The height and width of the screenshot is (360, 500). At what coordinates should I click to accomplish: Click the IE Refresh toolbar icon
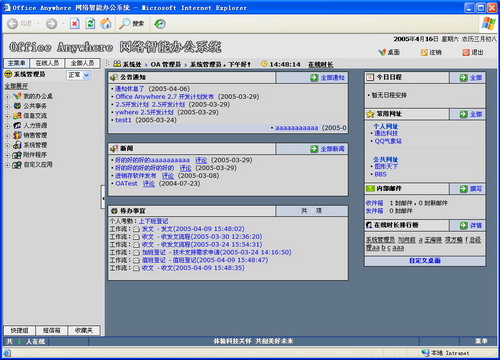click(90, 24)
